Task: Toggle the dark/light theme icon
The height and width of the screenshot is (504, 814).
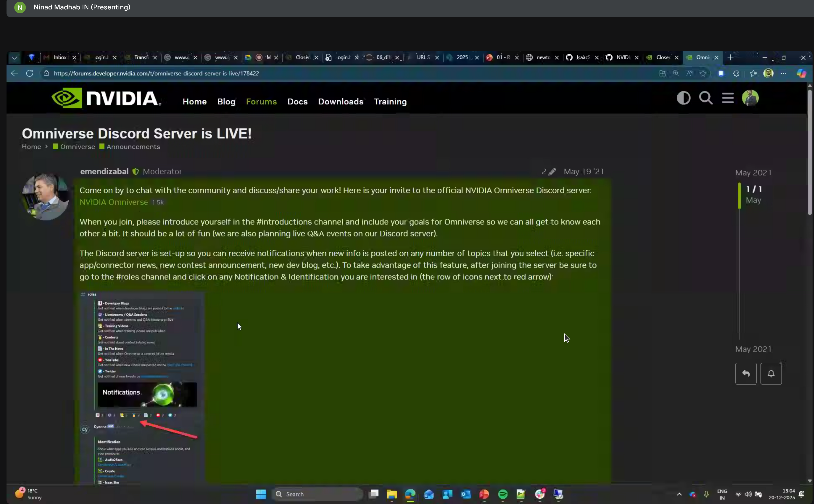Action: [683, 98]
